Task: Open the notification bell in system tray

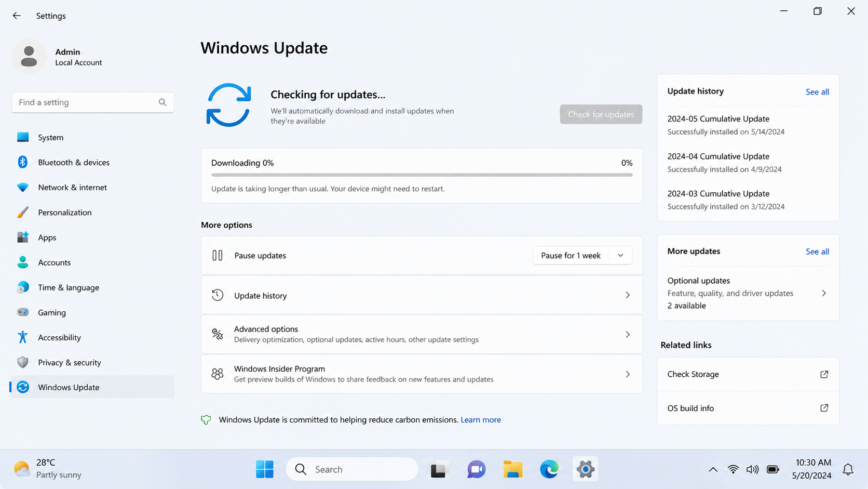Action: (848, 469)
